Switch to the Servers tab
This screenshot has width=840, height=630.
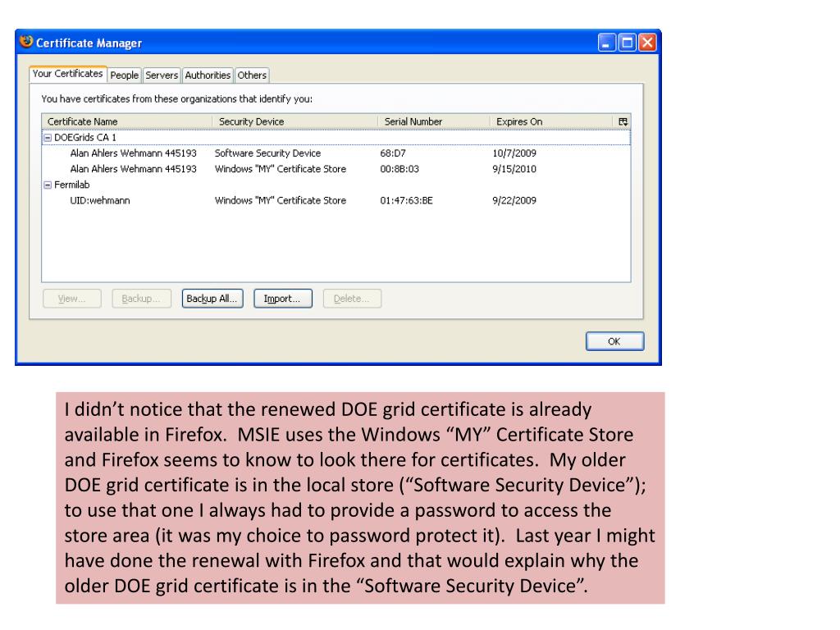(162, 75)
